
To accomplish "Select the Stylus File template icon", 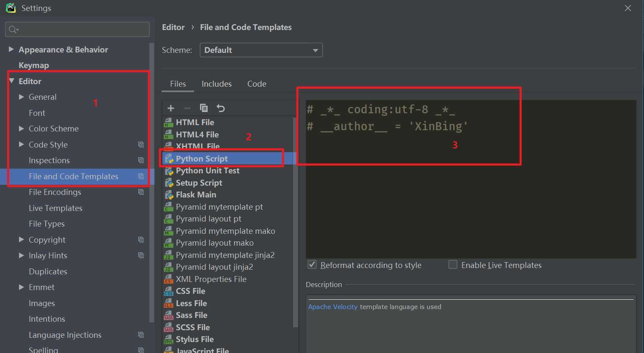I will click(169, 339).
